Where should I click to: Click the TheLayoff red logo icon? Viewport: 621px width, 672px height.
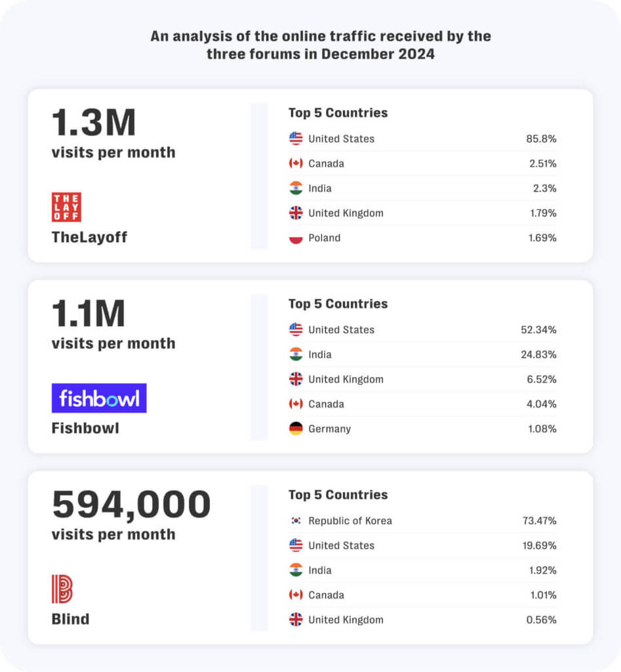(x=66, y=207)
